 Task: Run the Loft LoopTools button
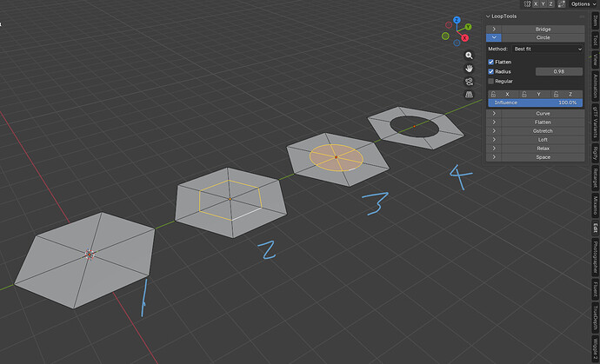543,140
